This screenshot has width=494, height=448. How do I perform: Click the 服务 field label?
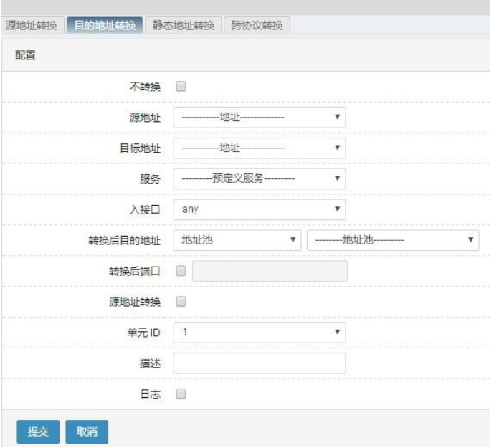tap(150, 179)
